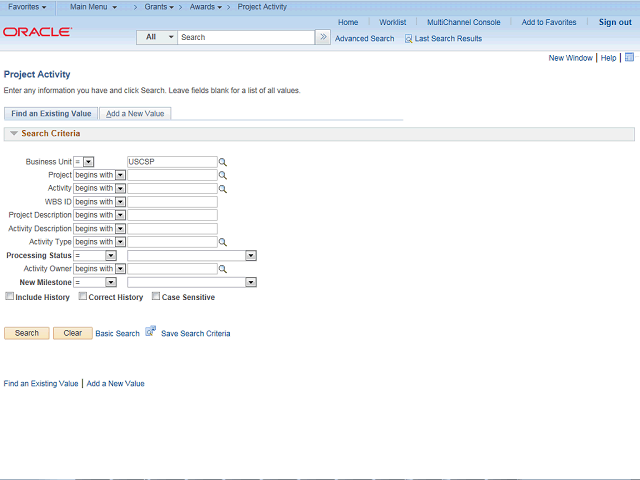
Task: Open the Business Unit operator dropdown
Action: 84,162
